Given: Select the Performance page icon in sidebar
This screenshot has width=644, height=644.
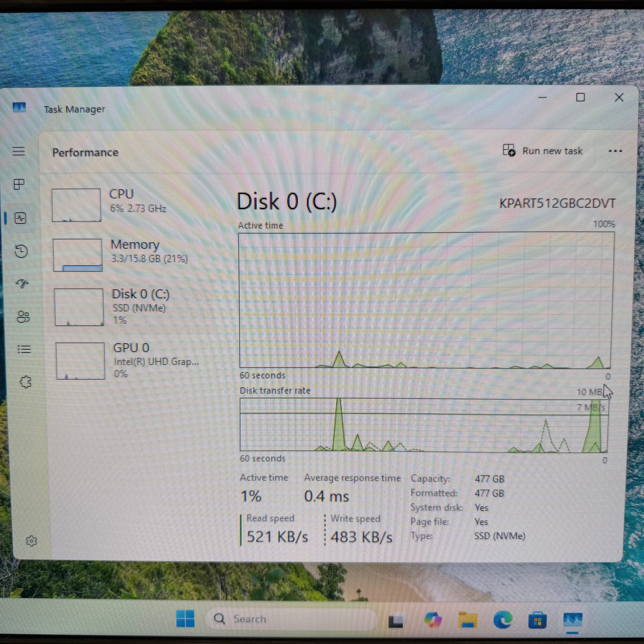Looking at the screenshot, I should [x=20, y=218].
